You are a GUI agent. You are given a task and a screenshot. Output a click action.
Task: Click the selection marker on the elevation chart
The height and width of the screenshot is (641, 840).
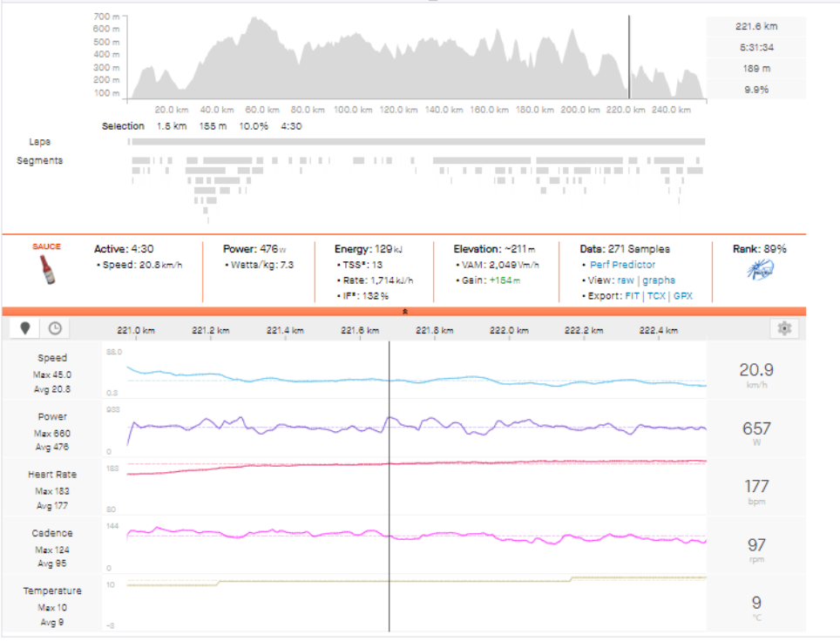[629, 57]
